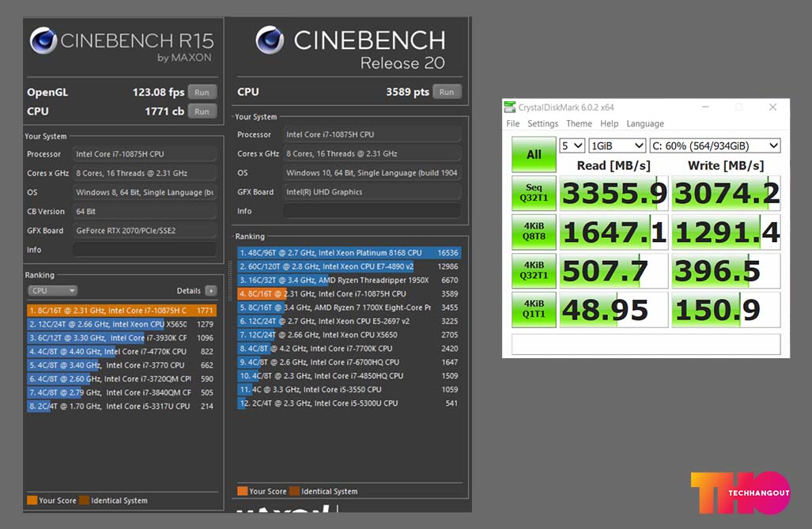Screen dimensions: 812x529
Task: Open the File menu in CrystalDiskMark
Action: pyautogui.click(x=512, y=124)
